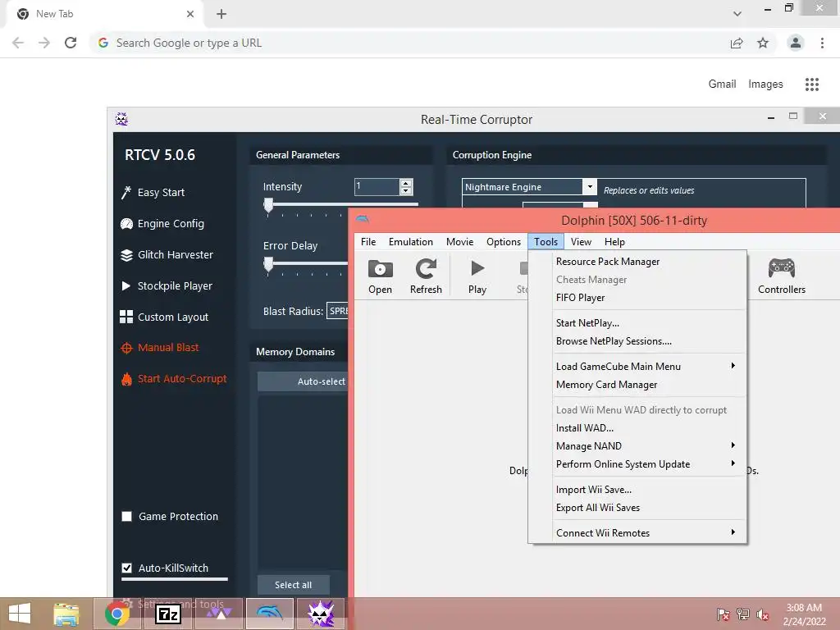Open the Blast Radius dropdown
Screen dimensions: 840x630
(337, 311)
